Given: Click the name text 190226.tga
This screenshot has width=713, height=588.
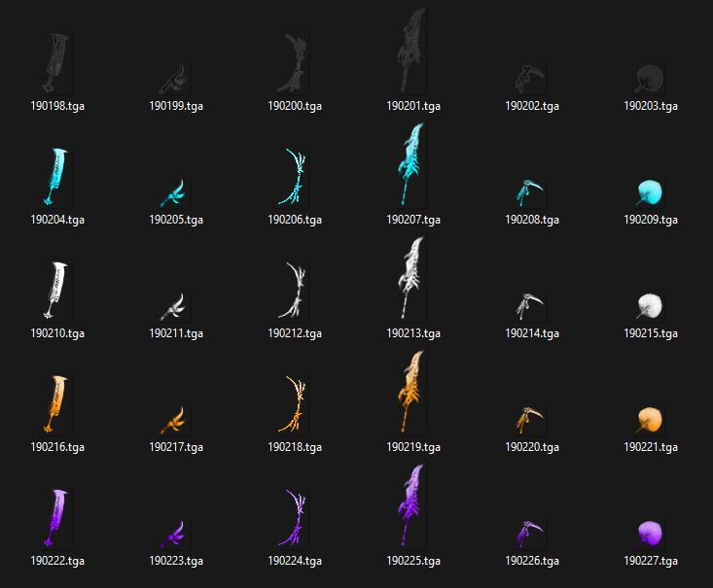Looking at the screenshot, I should (x=532, y=561).
